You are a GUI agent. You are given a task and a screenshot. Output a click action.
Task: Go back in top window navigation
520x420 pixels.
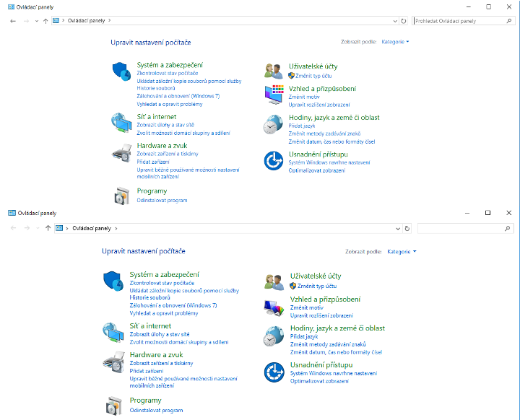(x=13, y=21)
